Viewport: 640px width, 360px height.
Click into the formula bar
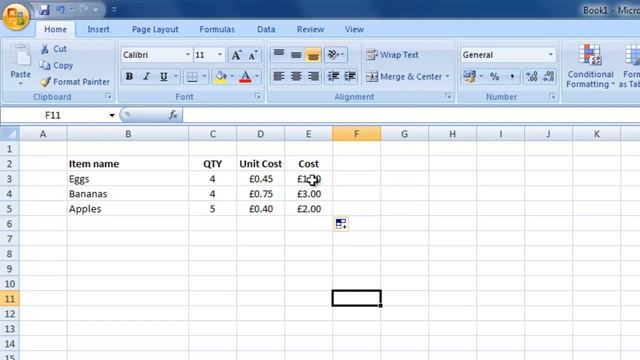(411, 116)
